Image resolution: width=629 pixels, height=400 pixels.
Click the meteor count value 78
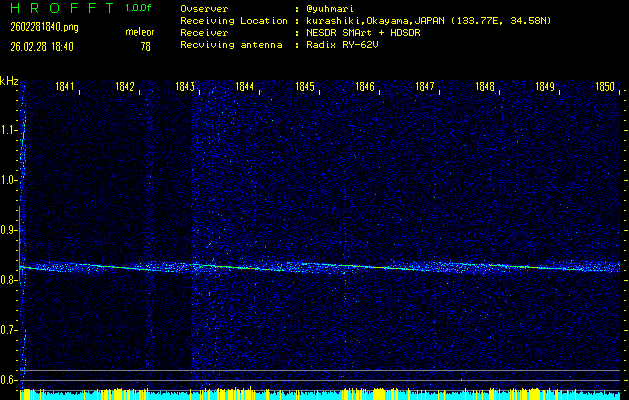145,46
